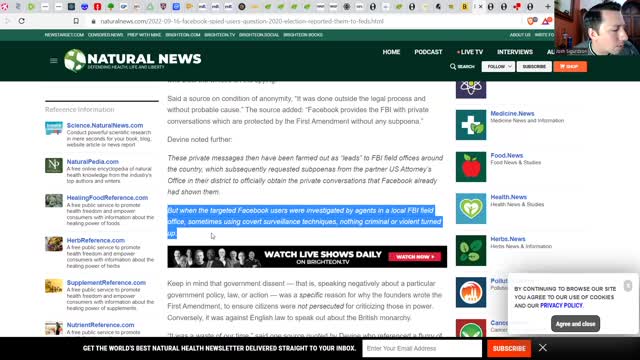640x360 pixels.
Task: Click the HerbReference thumbnail image
Action: pos(54,244)
